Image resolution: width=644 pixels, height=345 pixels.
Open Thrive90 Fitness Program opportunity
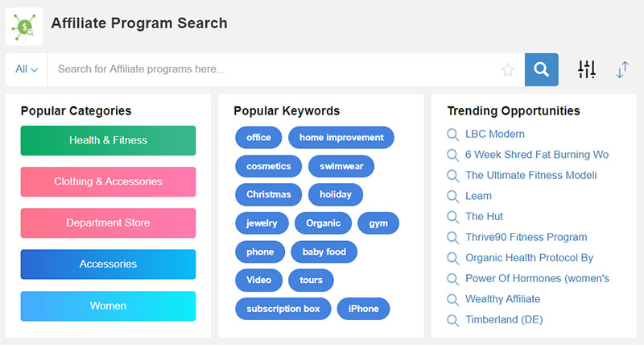point(526,237)
